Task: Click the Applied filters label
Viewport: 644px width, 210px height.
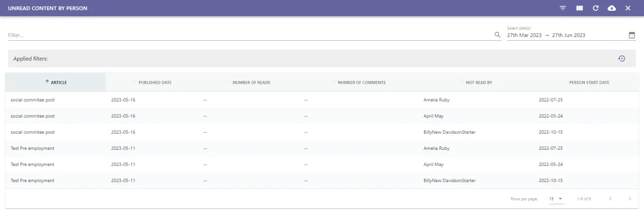Action: click(31, 59)
